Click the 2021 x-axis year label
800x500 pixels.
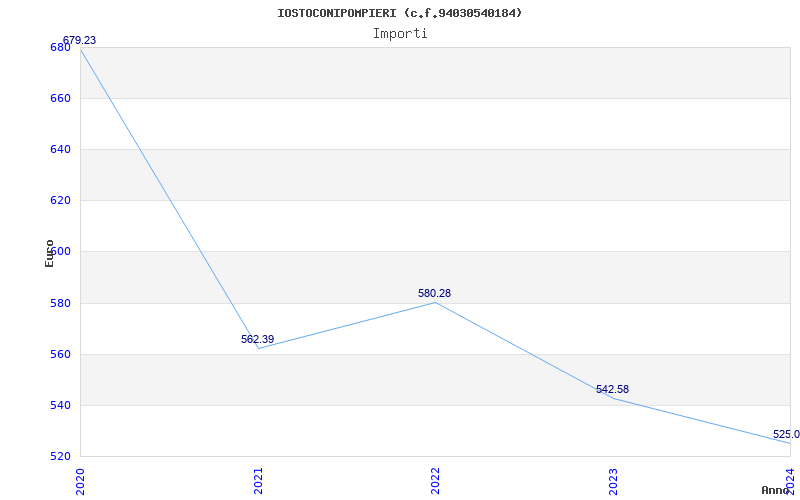tap(258, 480)
